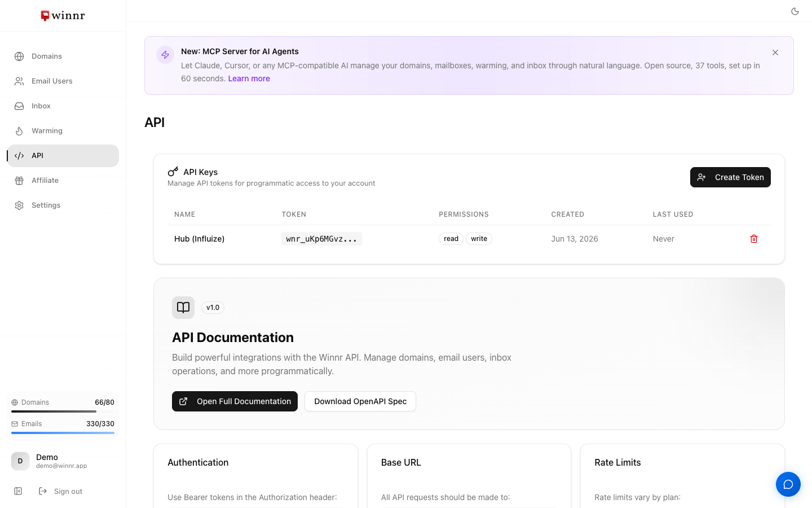Image resolution: width=812 pixels, height=508 pixels.
Task: Open Settings in sidebar
Action: tap(63, 205)
